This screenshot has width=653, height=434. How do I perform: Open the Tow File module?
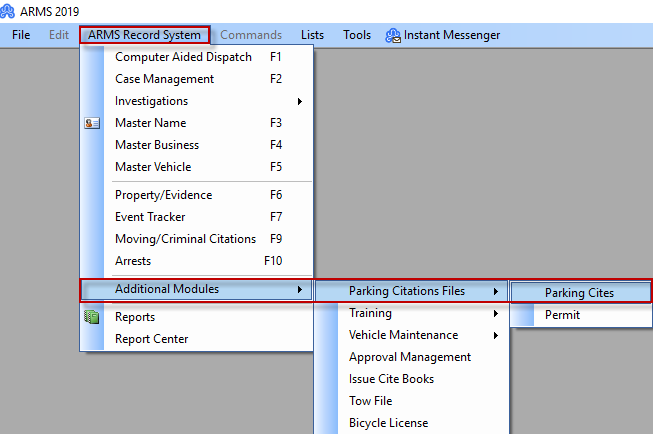(x=411, y=401)
